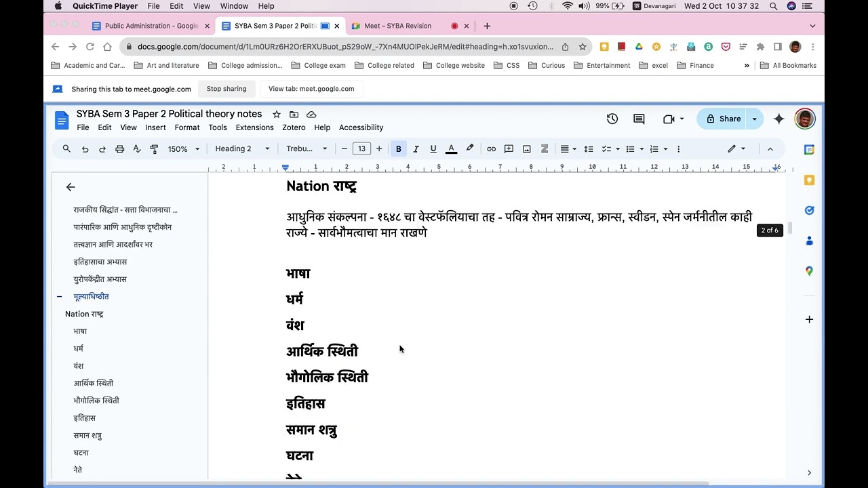Open Google Keep side panel icon
Image resolution: width=868 pixels, height=488 pixels.
point(809,180)
